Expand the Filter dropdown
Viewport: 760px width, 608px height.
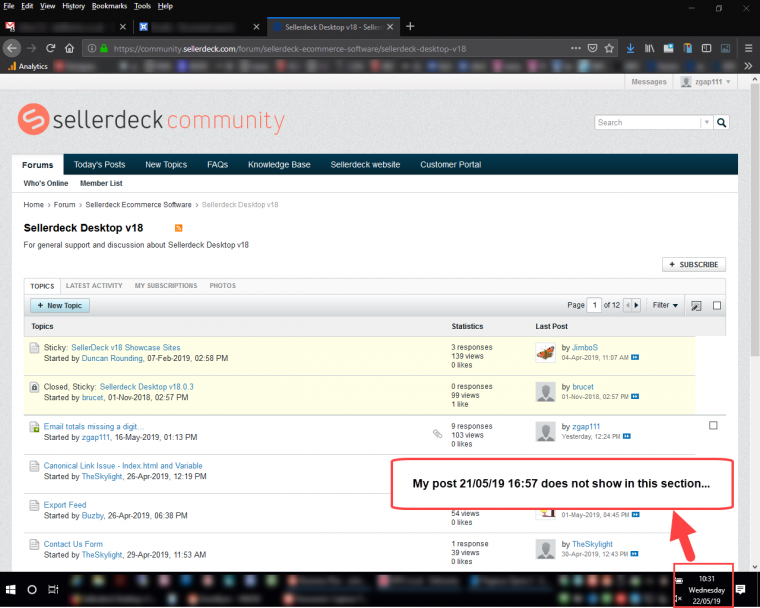click(x=665, y=305)
